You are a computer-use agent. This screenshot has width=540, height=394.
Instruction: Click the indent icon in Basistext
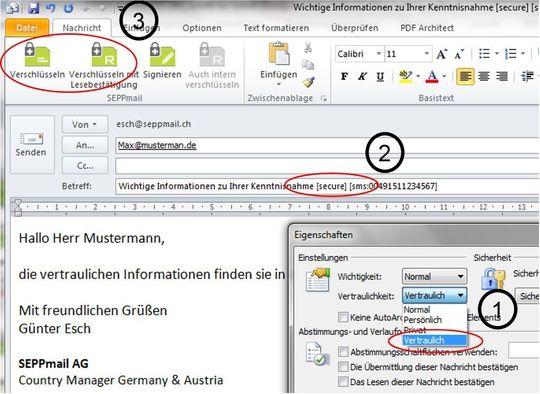pos(527,76)
